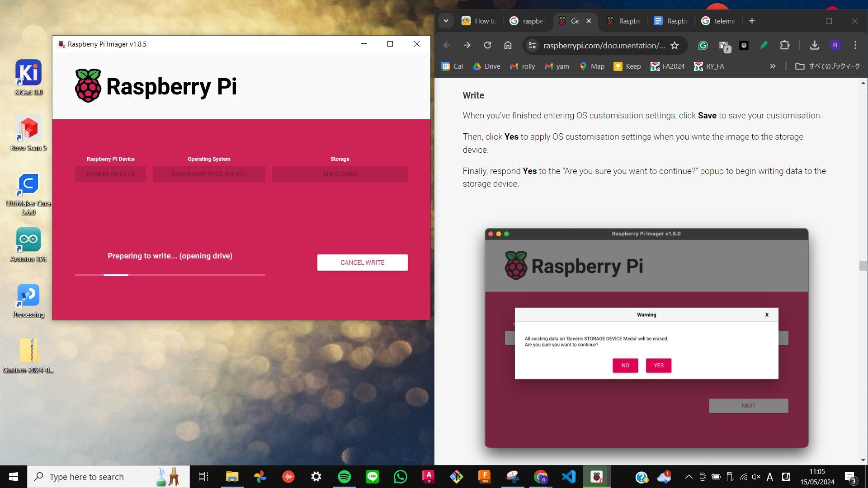Image resolution: width=868 pixels, height=488 pixels.
Task: Open the すべてのブックマーク folder
Action: pos(827,66)
